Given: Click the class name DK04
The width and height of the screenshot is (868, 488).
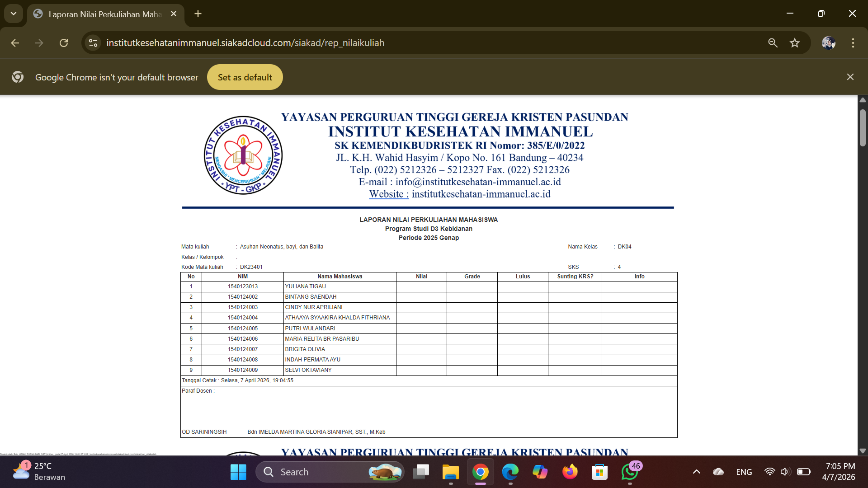Looking at the screenshot, I should coord(624,247).
